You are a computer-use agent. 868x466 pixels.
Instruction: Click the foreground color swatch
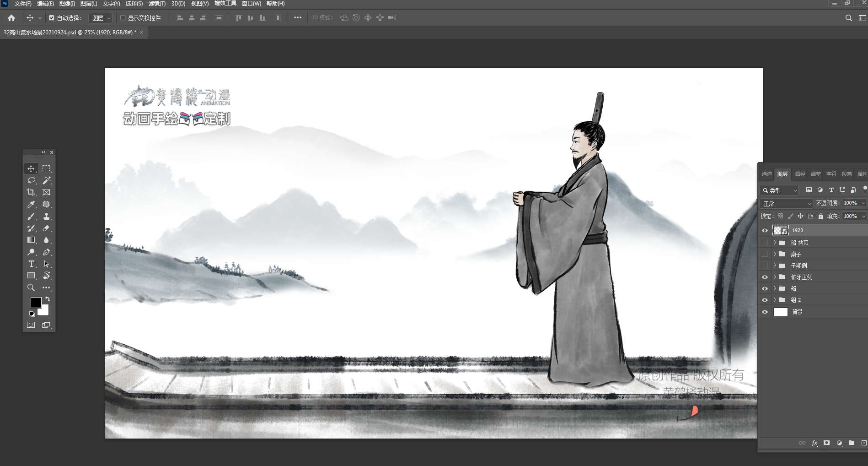coord(36,302)
